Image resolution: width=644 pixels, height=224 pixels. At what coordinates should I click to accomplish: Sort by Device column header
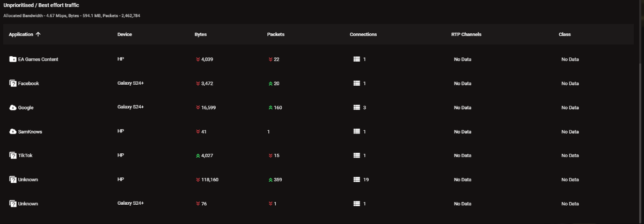coord(125,34)
